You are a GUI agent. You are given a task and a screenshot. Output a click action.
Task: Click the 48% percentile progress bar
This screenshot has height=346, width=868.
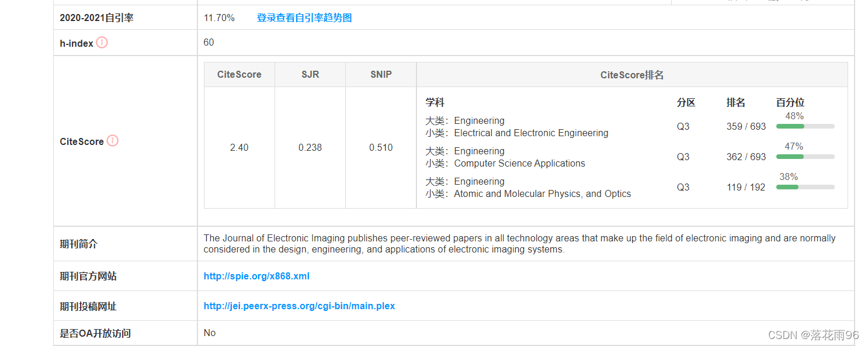(x=804, y=126)
